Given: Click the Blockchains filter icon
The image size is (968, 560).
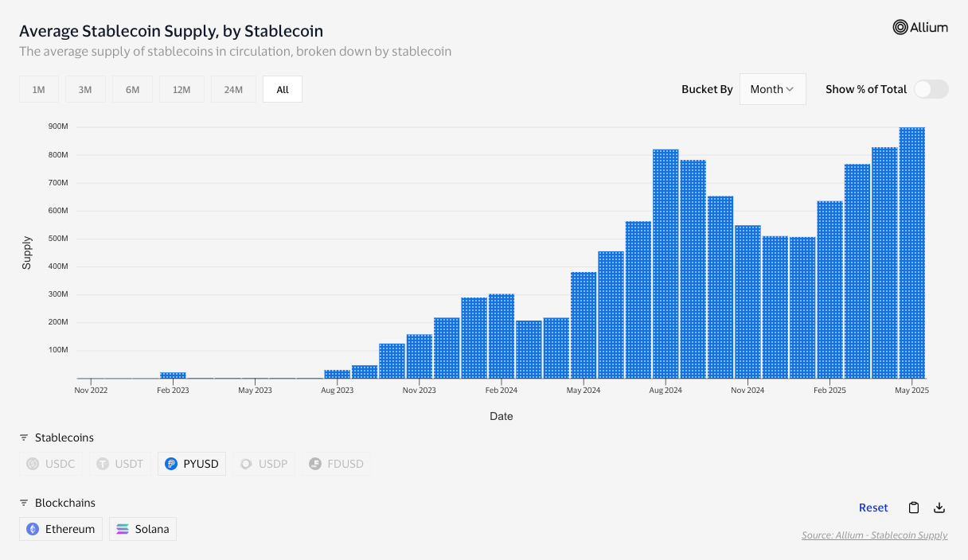Looking at the screenshot, I should 24,503.
